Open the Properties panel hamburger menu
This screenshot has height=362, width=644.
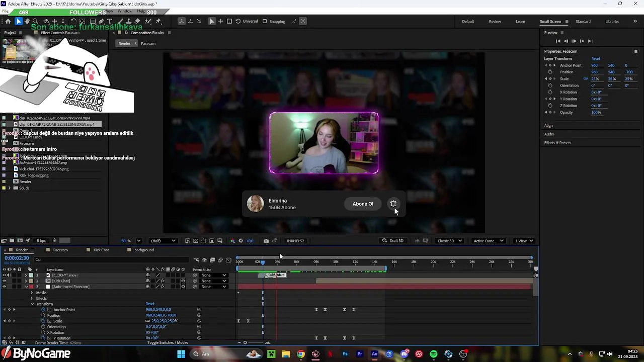[x=635, y=51]
